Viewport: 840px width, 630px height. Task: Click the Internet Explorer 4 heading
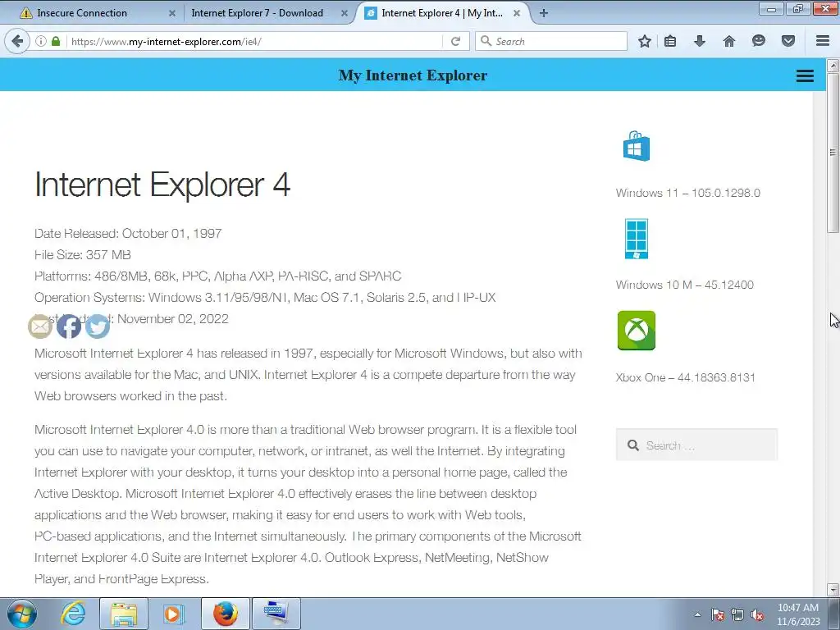click(162, 185)
